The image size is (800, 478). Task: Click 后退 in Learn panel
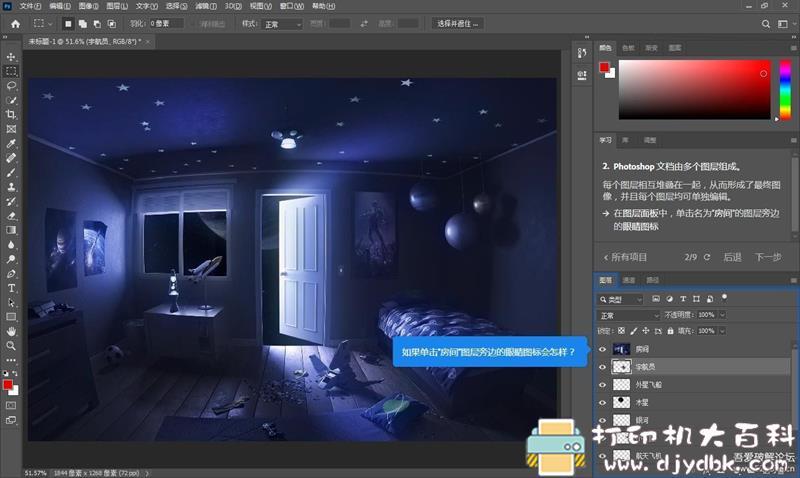pyautogui.click(x=732, y=257)
